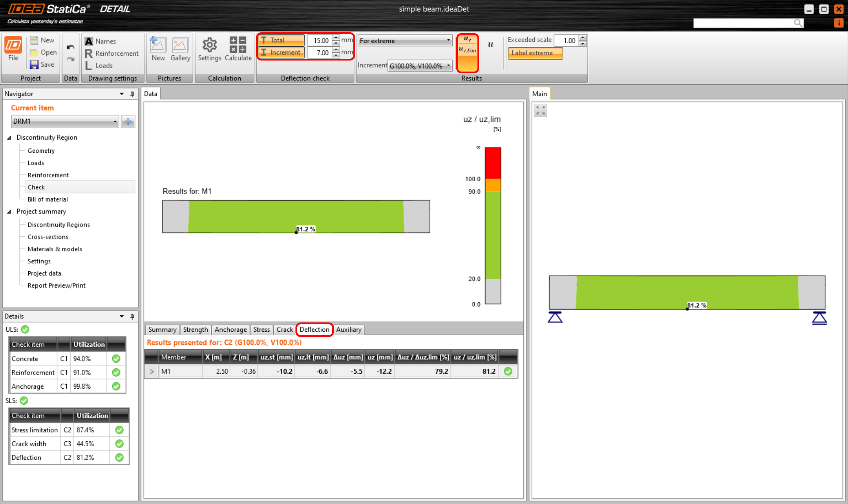Toggle the Label extreme option

click(x=535, y=53)
